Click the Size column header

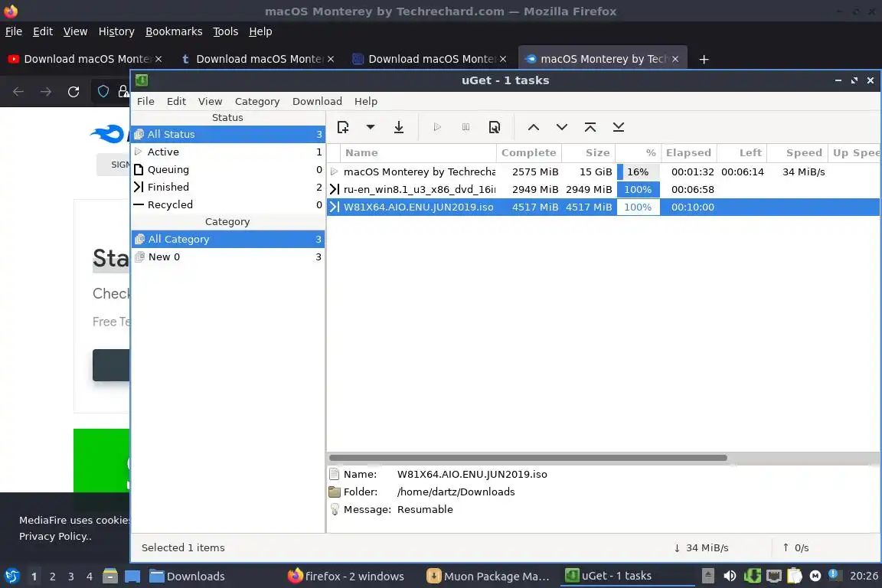(x=588, y=152)
